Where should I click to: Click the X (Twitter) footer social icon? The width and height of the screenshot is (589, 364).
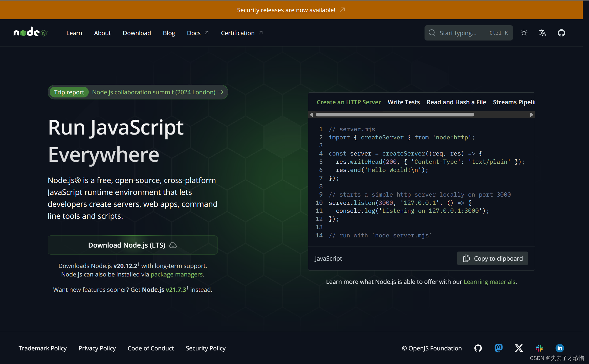(x=518, y=348)
